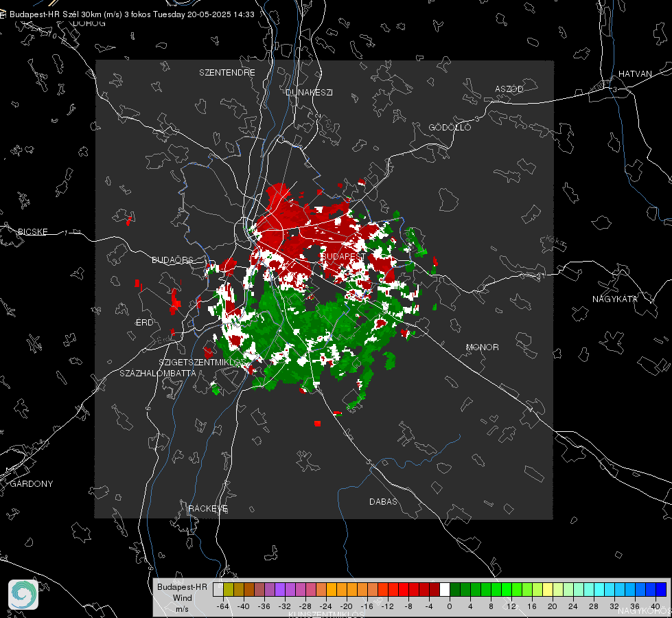
Task: Click the legend unit 'm/s'
Action: (182, 609)
